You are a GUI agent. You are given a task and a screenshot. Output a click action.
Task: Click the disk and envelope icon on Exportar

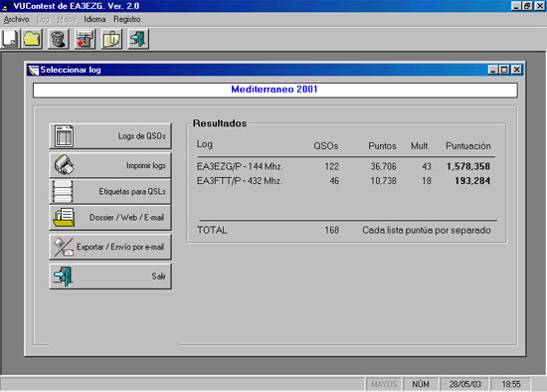point(63,247)
